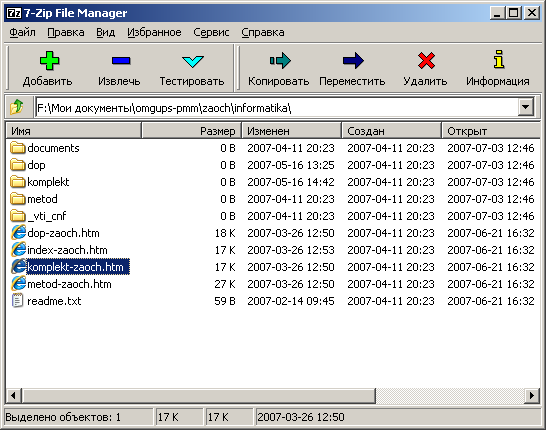The width and height of the screenshot is (546, 430).
Task: Sort by Имя column header
Action: pos(73,131)
